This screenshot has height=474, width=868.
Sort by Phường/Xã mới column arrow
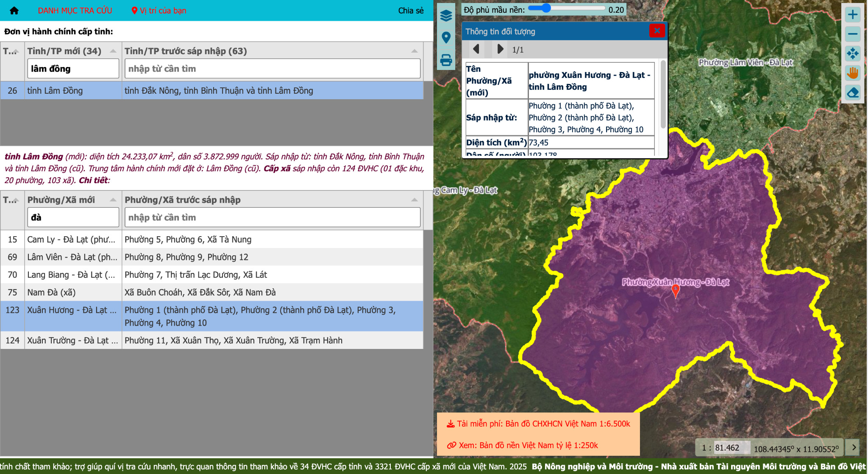click(113, 200)
